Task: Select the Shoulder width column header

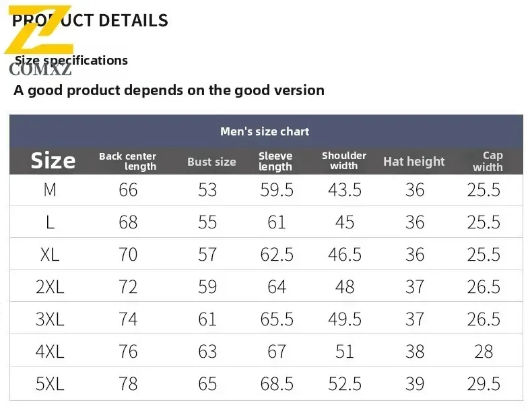Action: point(344,160)
